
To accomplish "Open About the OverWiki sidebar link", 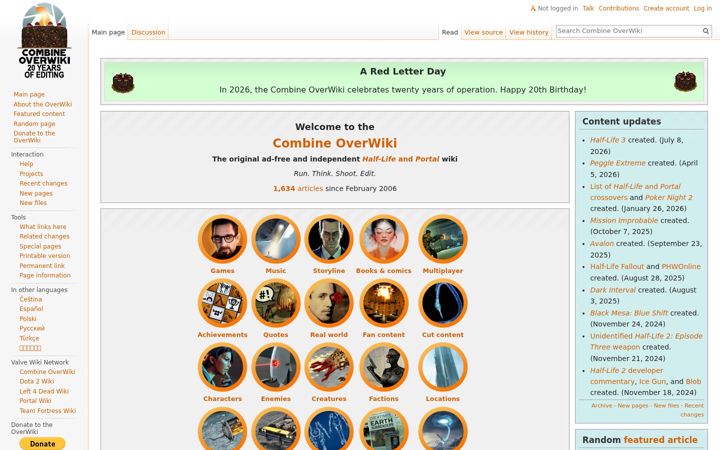I will tap(42, 104).
